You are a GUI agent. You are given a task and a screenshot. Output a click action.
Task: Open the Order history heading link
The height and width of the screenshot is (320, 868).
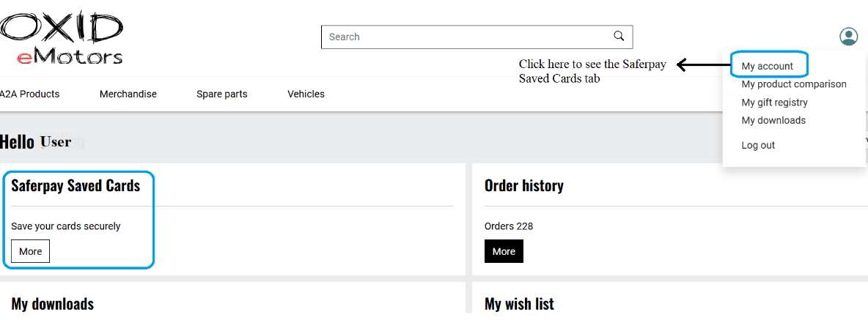pyautogui.click(x=523, y=185)
